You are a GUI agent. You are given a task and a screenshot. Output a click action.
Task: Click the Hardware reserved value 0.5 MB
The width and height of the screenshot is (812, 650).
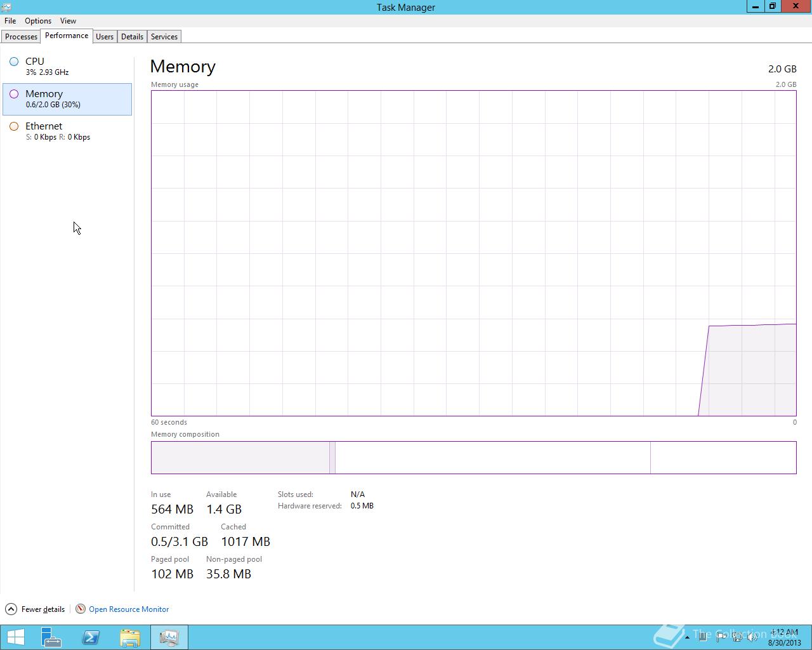[362, 506]
